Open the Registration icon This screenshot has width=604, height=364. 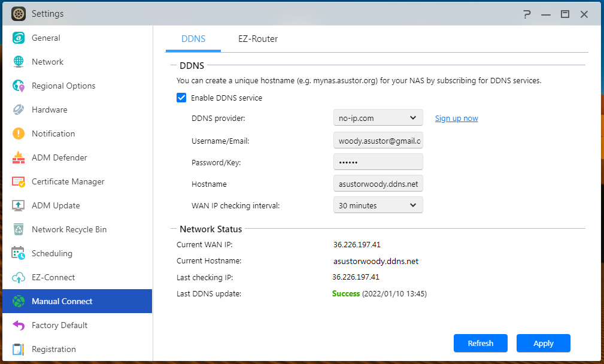click(x=19, y=349)
